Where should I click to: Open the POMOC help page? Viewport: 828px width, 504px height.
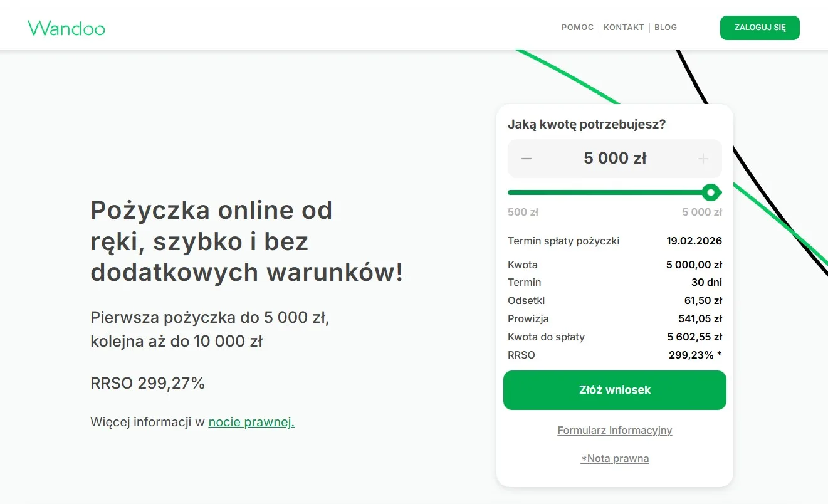tap(577, 28)
